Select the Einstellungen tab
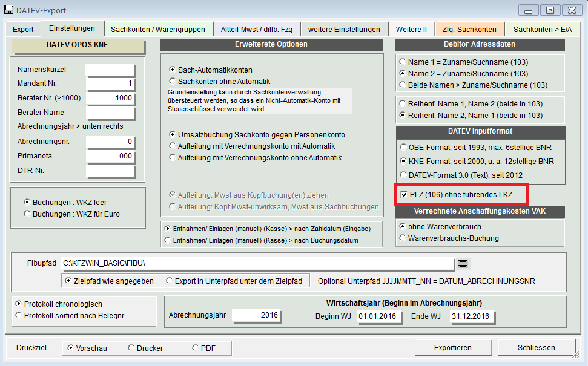Viewport: 588px width, 366px height. click(x=71, y=28)
